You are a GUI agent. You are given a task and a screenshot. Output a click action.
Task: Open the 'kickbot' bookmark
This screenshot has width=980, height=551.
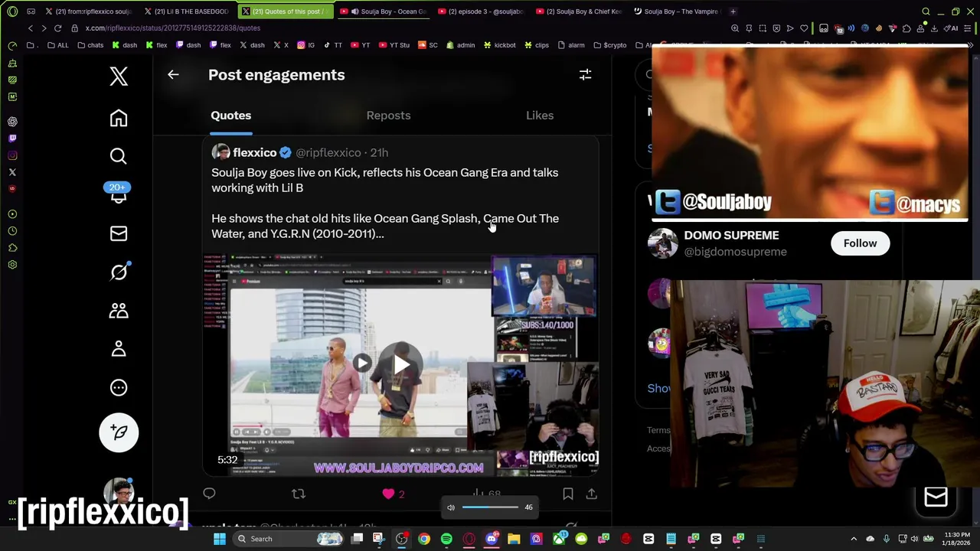point(499,45)
